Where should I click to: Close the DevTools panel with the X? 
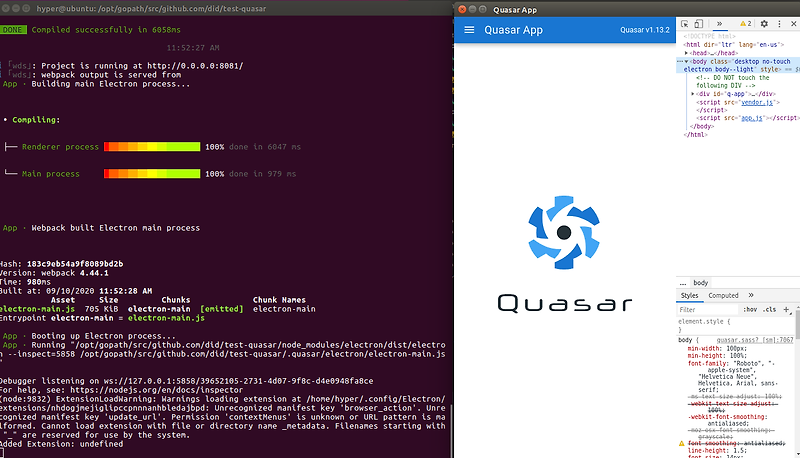[793, 24]
